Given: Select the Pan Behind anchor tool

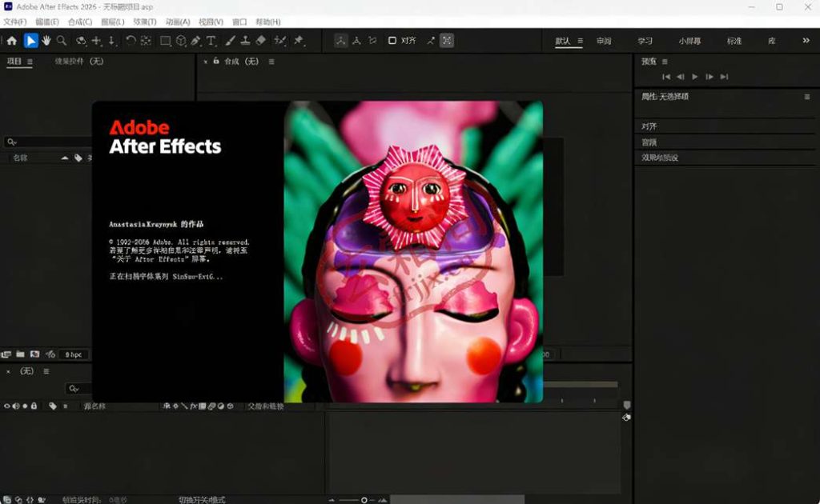Looking at the screenshot, I should 146,41.
